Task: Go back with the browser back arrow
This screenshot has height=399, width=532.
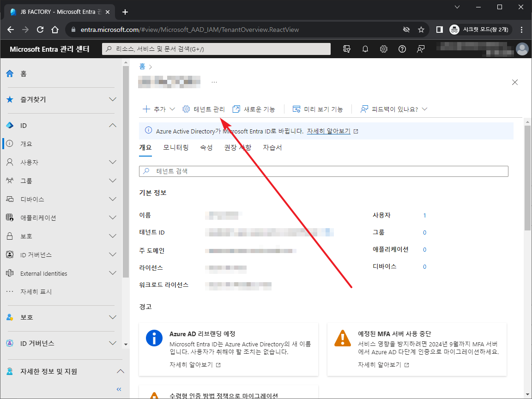Action: point(11,30)
